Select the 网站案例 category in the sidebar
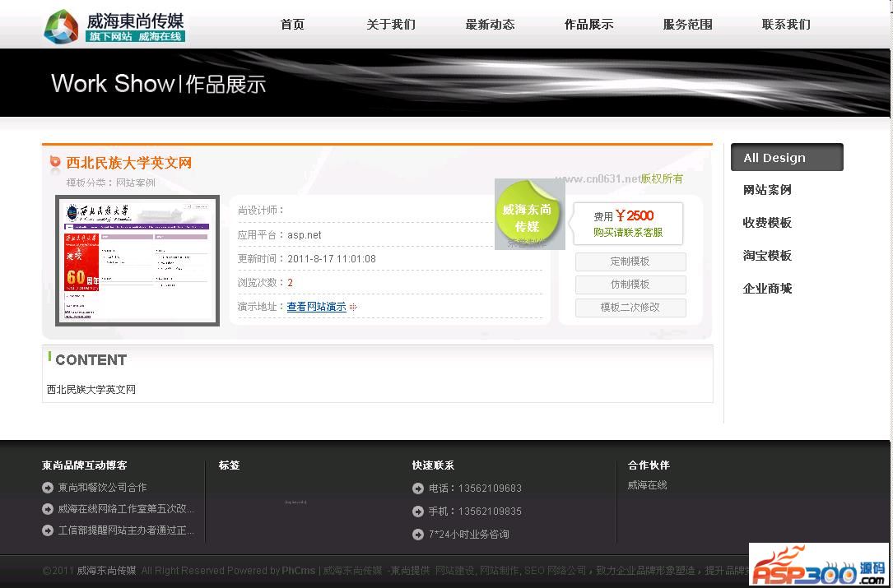This screenshot has height=588, width=893. pos(767,190)
